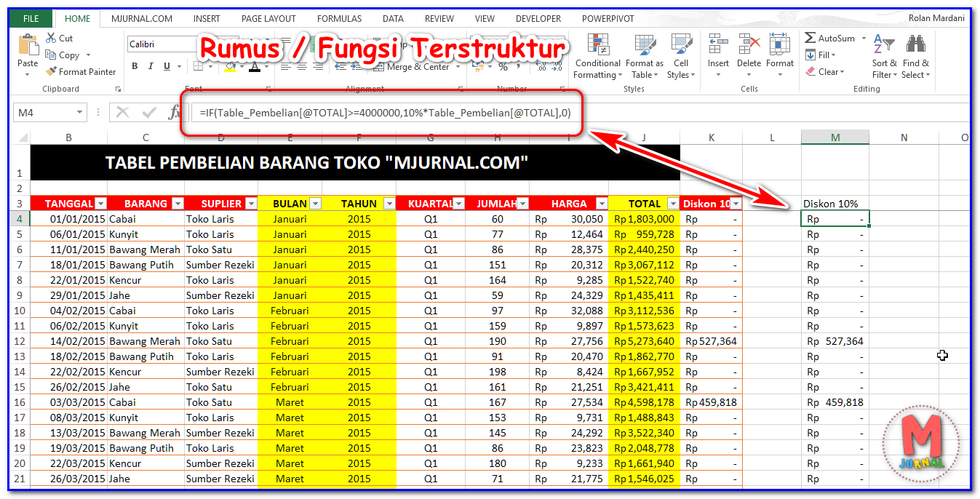Select row 12 header

pos(20,341)
